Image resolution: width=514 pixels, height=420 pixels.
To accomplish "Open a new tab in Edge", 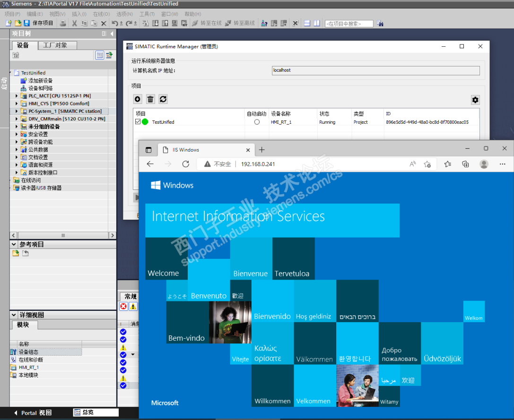I will tap(261, 150).
